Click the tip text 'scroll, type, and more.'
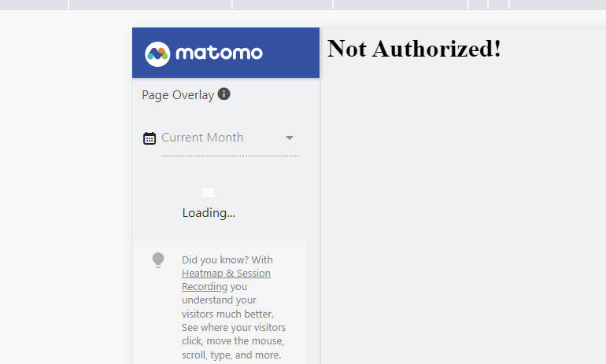Viewport: 606px width, 364px height. click(231, 355)
